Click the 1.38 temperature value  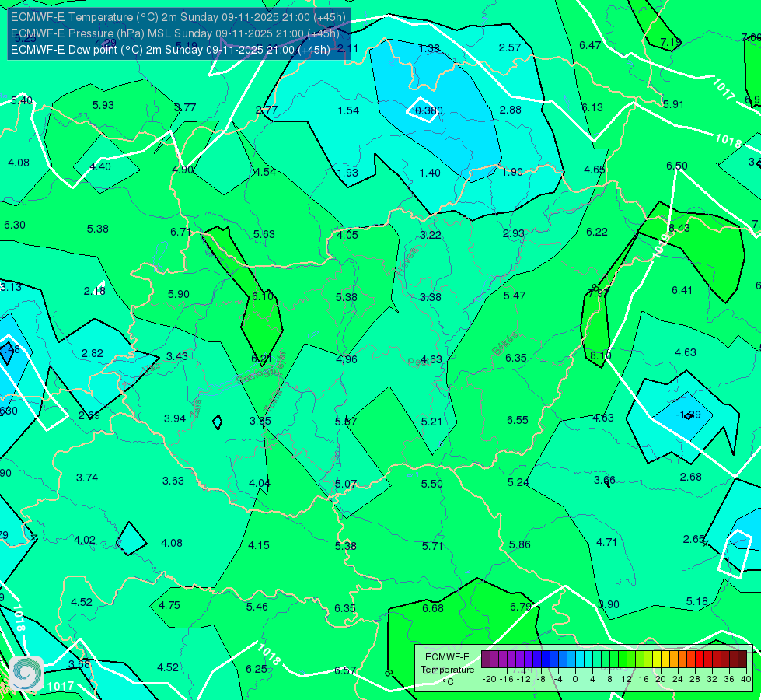(x=429, y=48)
